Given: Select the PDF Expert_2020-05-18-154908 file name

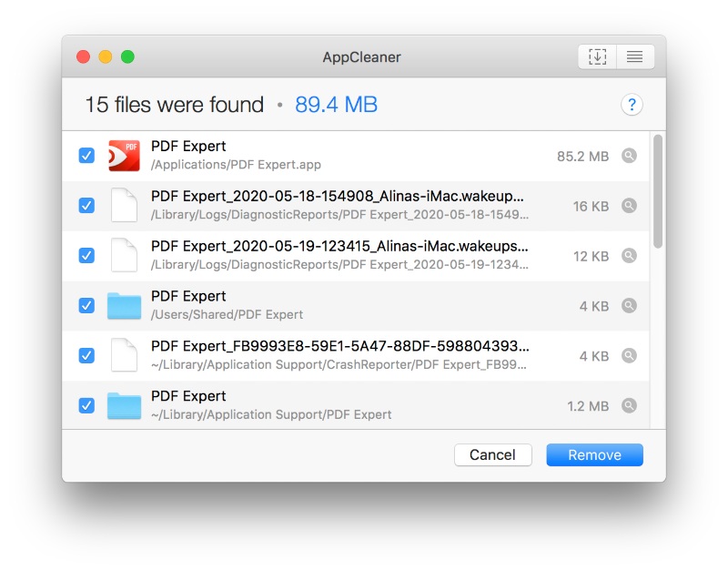Looking at the screenshot, I should point(338,196).
